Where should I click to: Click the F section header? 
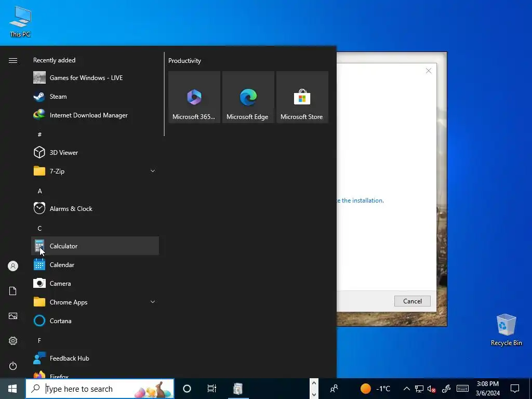pyautogui.click(x=39, y=340)
